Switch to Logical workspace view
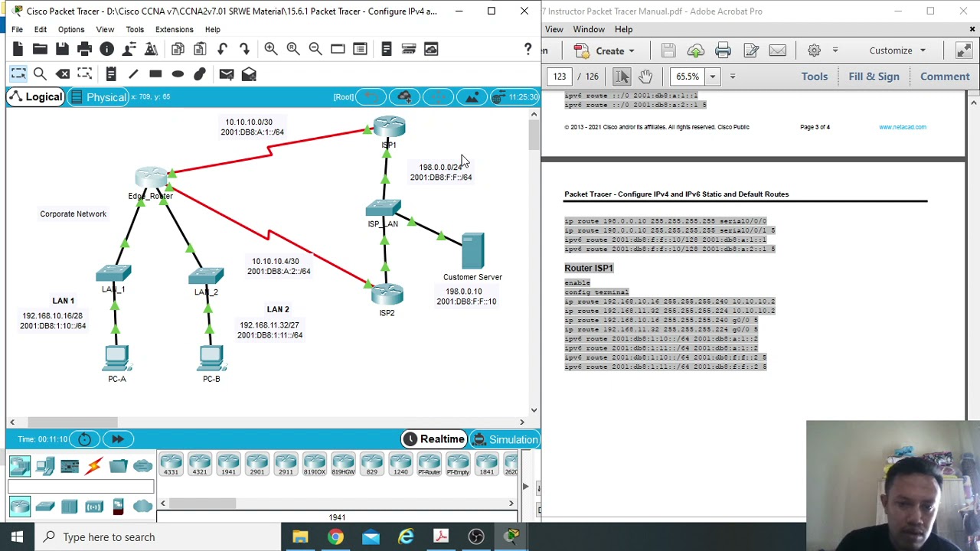980x551 pixels. click(35, 97)
